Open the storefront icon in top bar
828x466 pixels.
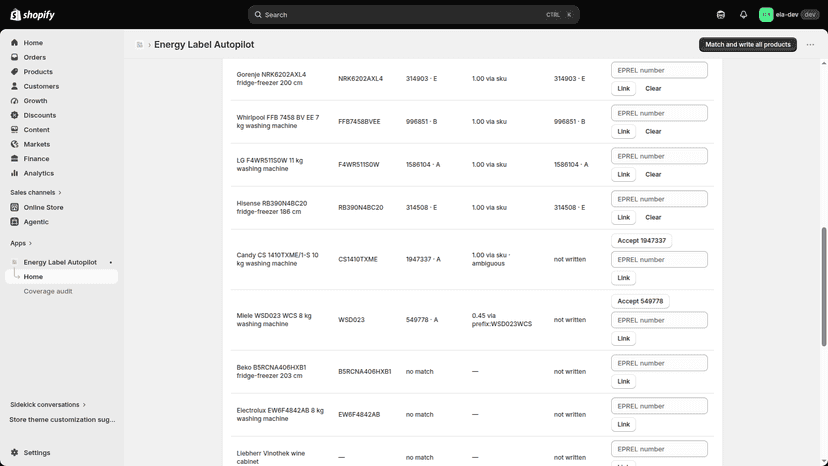pos(721,15)
